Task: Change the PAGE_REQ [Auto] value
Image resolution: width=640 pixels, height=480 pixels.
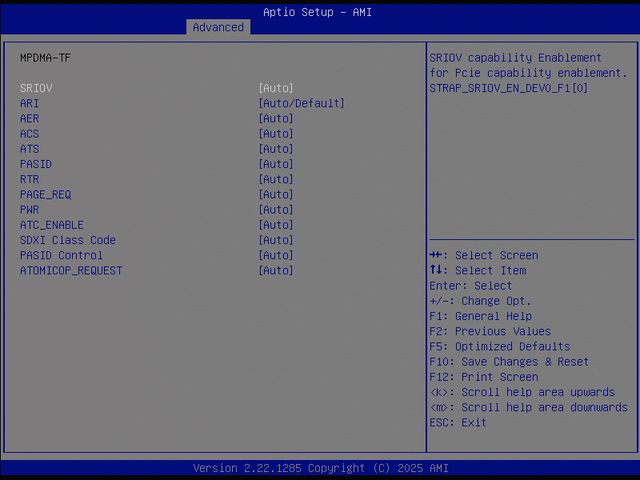Action: coord(276,195)
